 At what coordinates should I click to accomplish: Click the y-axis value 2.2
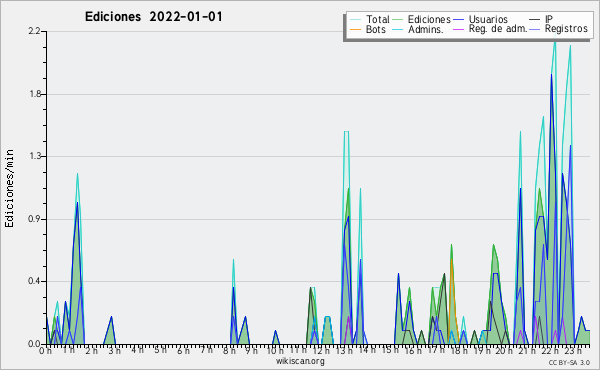34,31
